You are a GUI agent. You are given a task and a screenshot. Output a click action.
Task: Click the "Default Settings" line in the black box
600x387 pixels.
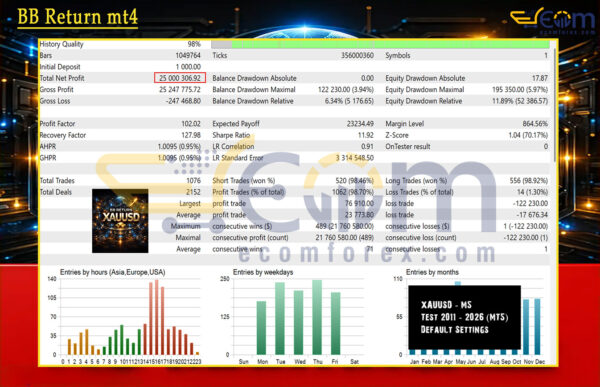click(455, 330)
